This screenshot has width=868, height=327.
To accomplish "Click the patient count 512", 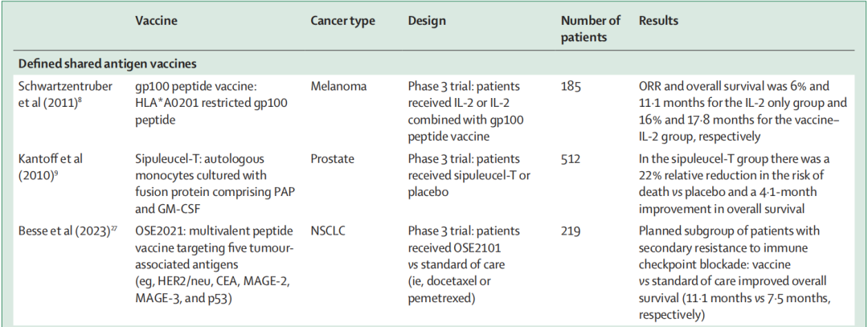I will coord(571,159).
